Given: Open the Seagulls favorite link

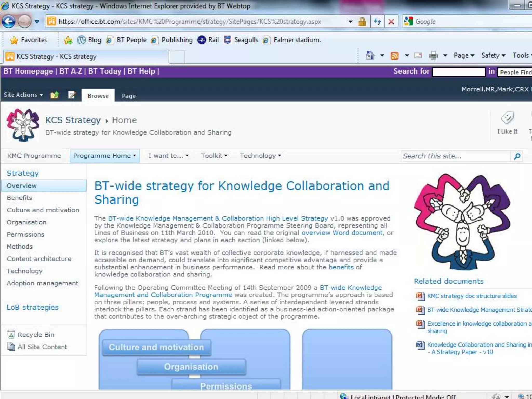Looking at the screenshot, I should pos(241,40).
